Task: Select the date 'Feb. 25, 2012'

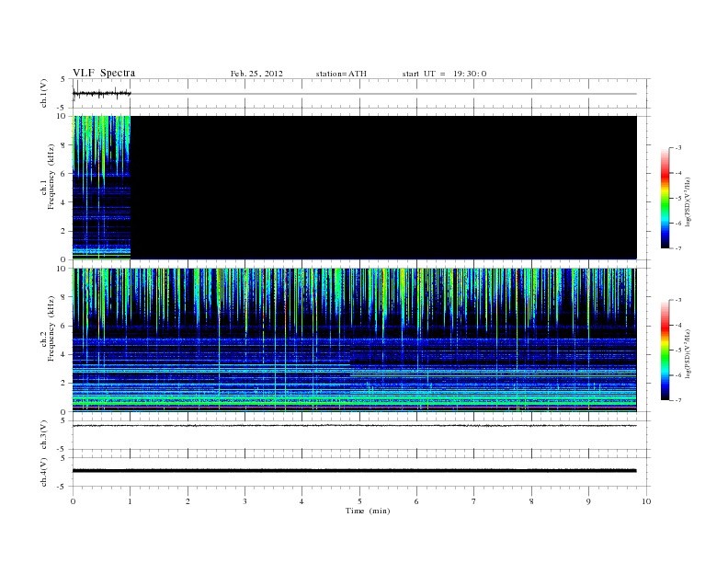Action: [x=256, y=74]
